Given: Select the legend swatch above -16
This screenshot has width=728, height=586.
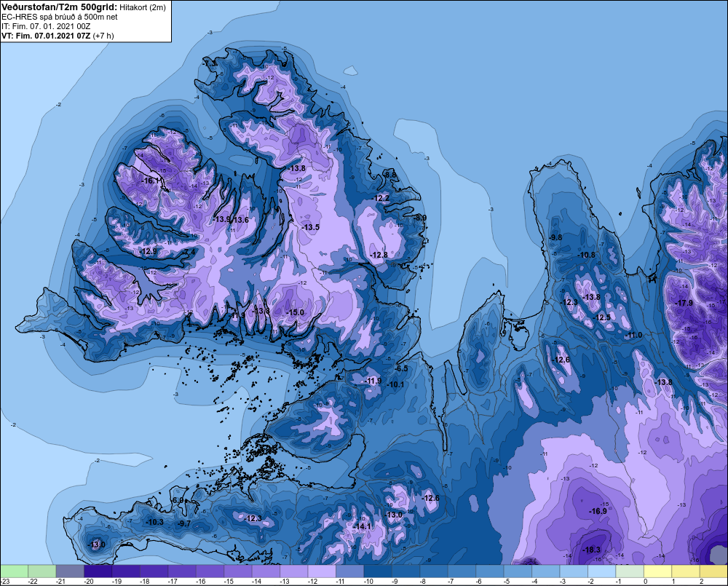Looking at the screenshot, I should pos(210,571).
